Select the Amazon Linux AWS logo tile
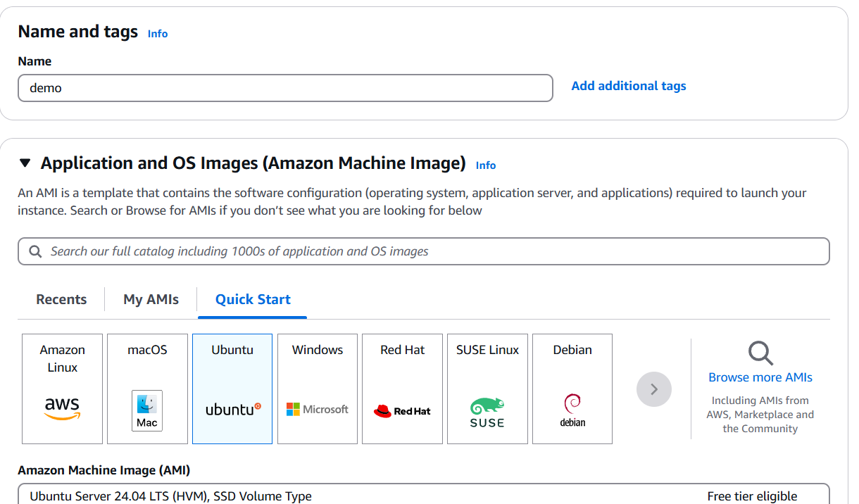Image resolution: width=859 pixels, height=504 pixels. click(62, 389)
